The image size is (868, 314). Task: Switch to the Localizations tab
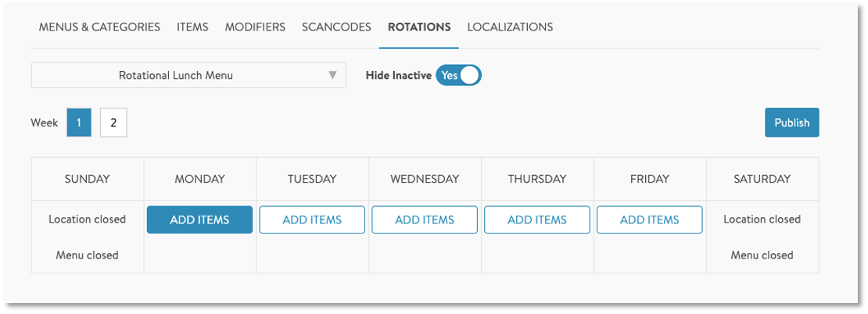(x=510, y=27)
